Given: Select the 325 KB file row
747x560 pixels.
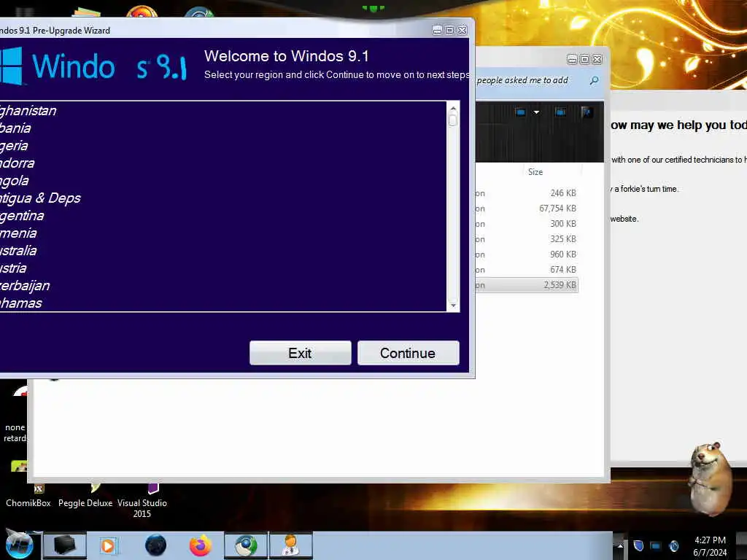Looking at the screenshot, I should coord(527,238).
